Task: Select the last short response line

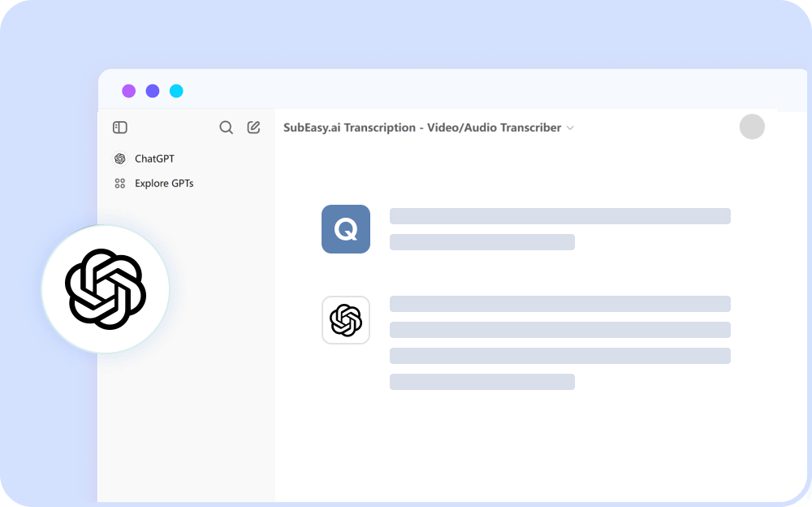Action: (x=482, y=382)
